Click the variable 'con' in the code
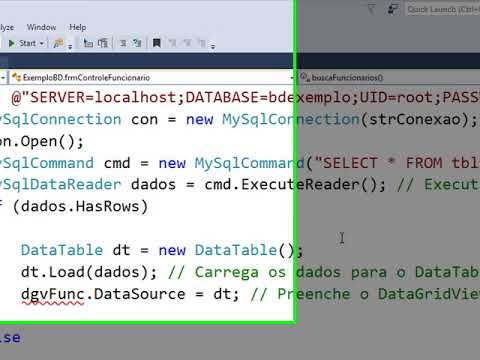Screen dimensions: 480x360 click(x=144, y=119)
